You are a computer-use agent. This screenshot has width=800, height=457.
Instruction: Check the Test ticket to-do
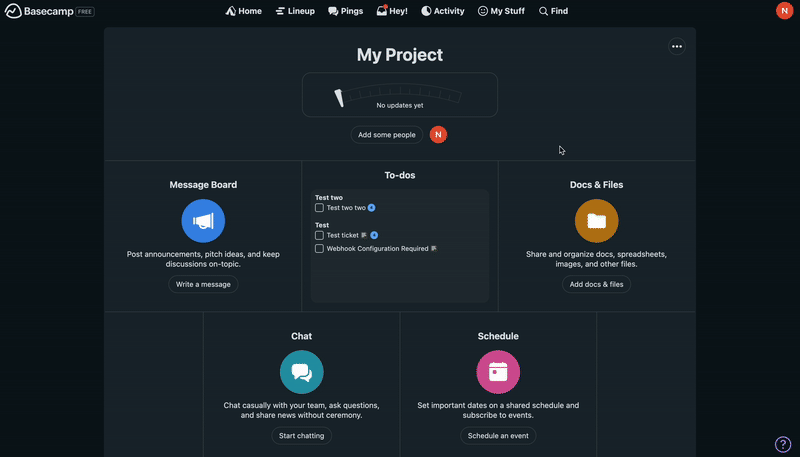[x=319, y=235]
